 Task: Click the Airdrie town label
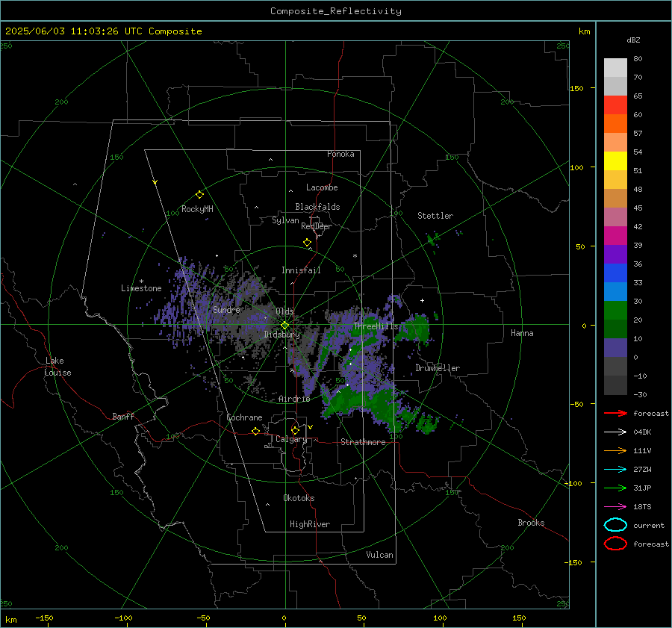[294, 399]
